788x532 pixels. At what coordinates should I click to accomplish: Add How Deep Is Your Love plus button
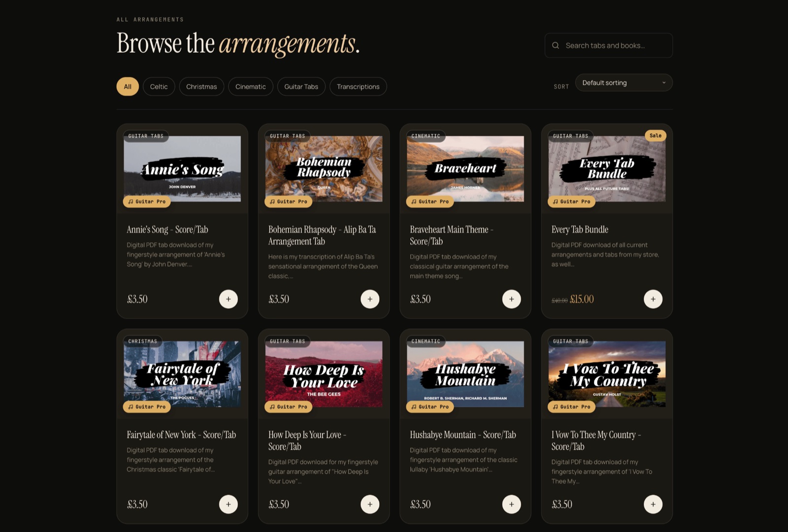coord(370,504)
